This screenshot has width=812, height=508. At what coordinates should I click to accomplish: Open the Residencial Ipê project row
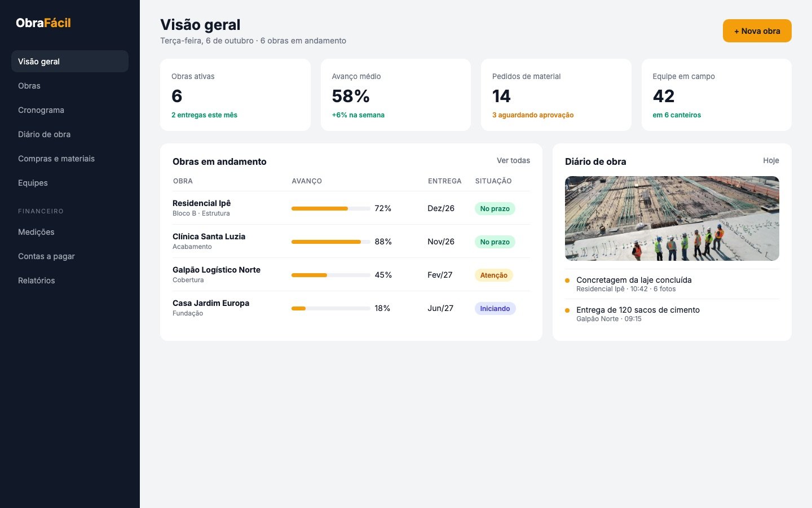(351, 208)
